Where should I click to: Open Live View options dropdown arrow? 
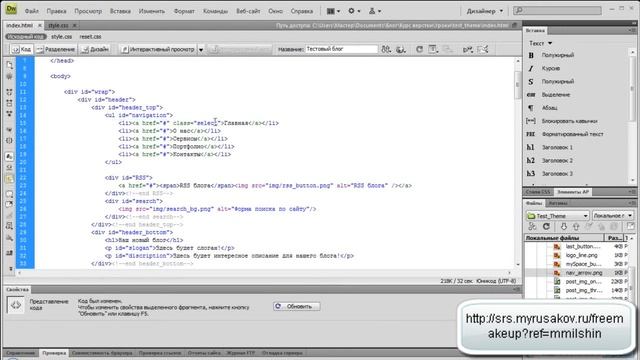[201, 50]
